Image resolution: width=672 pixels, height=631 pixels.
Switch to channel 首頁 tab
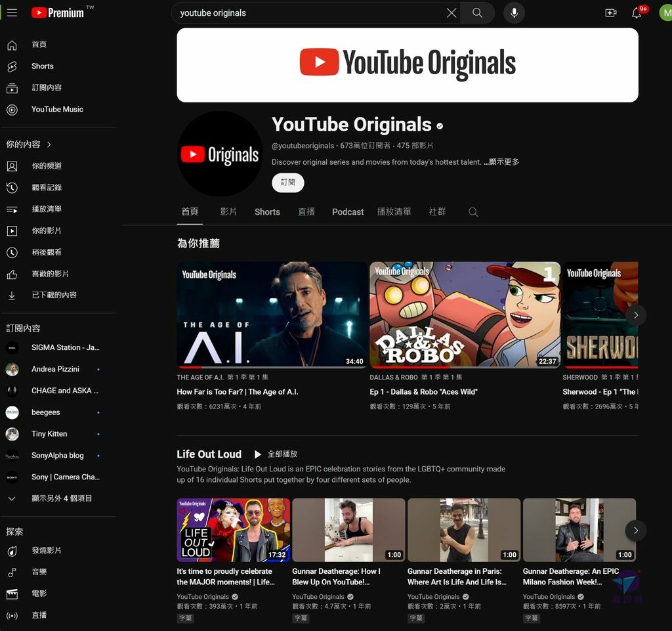(x=190, y=212)
